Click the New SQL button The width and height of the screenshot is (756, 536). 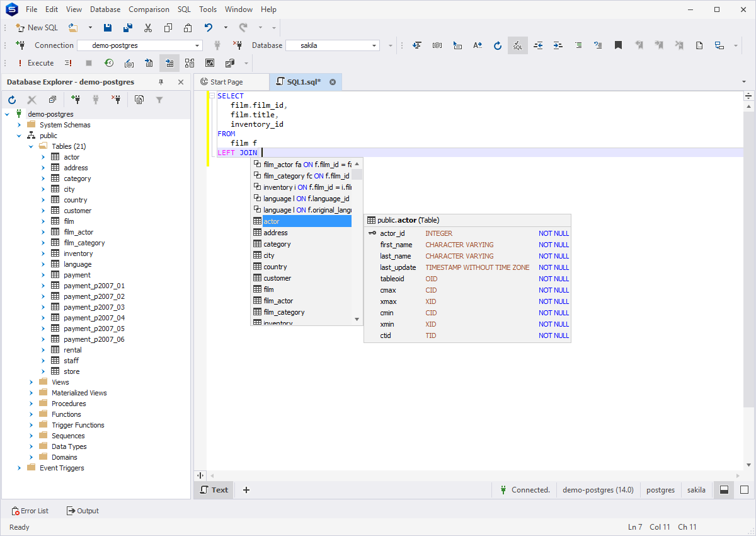[37, 28]
